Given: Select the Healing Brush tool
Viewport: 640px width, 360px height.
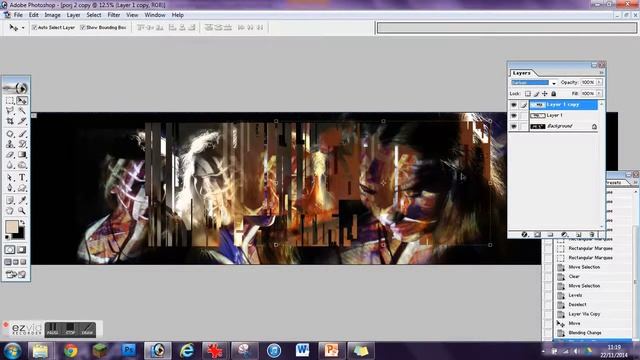Looking at the screenshot, I should [x=10, y=134].
